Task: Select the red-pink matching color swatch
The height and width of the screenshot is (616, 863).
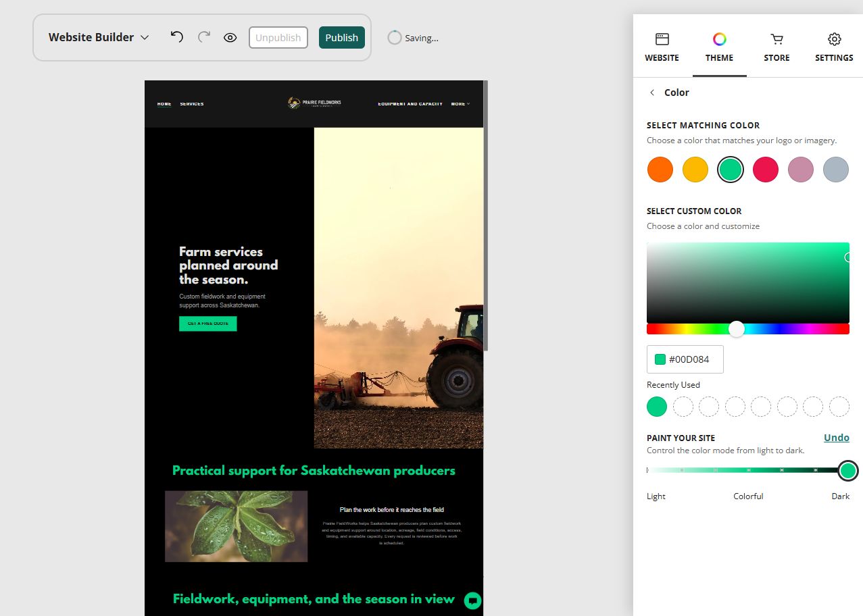Action: (766, 170)
